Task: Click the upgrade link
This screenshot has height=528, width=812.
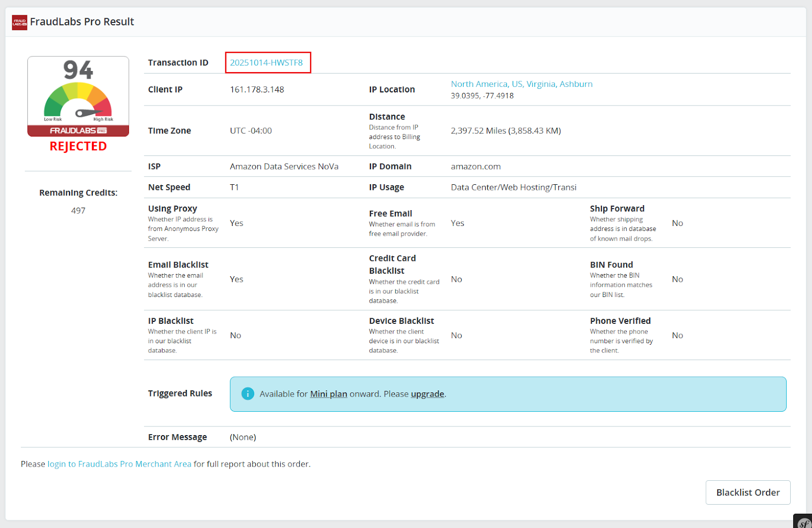Action: pyautogui.click(x=427, y=394)
